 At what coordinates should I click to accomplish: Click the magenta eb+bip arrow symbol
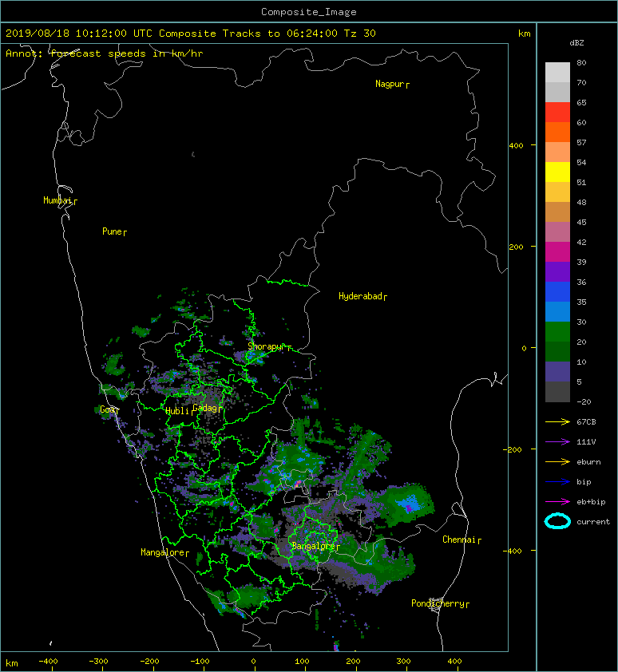(557, 502)
